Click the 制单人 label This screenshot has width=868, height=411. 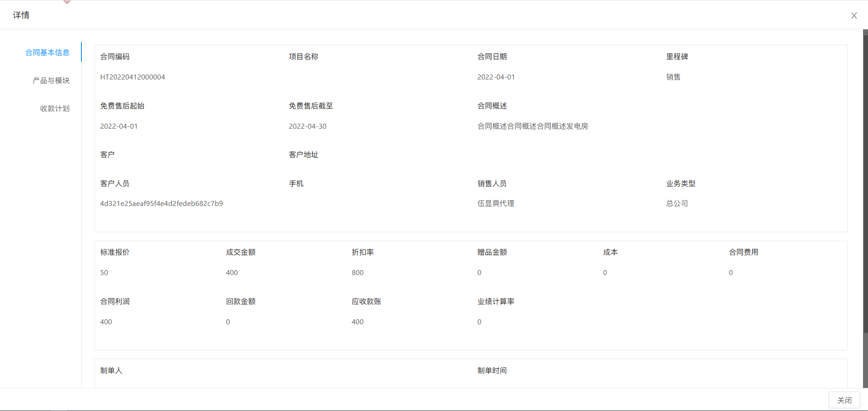[111, 370]
